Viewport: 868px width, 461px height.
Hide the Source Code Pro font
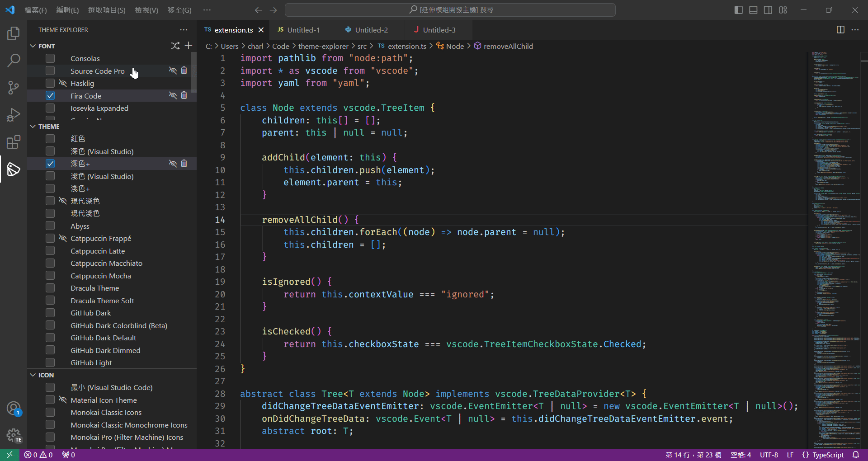173,71
